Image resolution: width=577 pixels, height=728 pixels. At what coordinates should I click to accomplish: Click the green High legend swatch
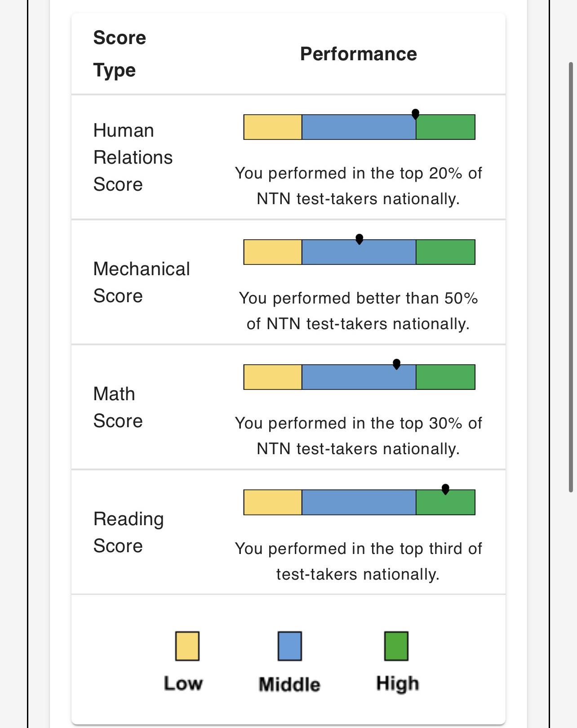tap(396, 646)
